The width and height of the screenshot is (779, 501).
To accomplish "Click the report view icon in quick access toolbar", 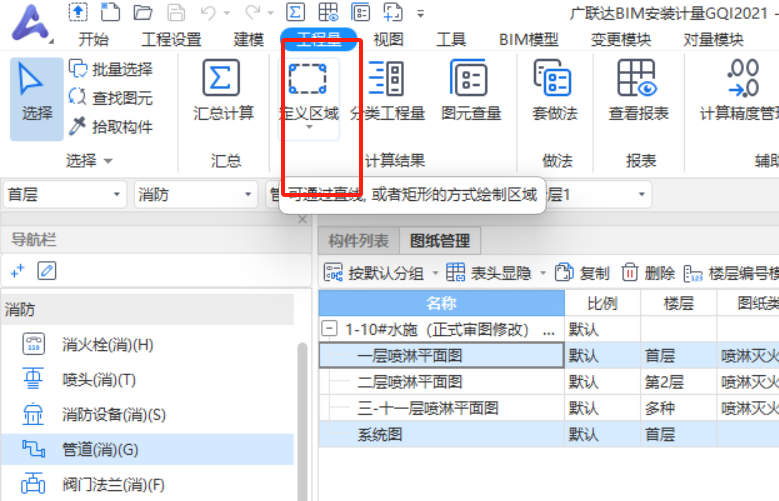I will 328,12.
